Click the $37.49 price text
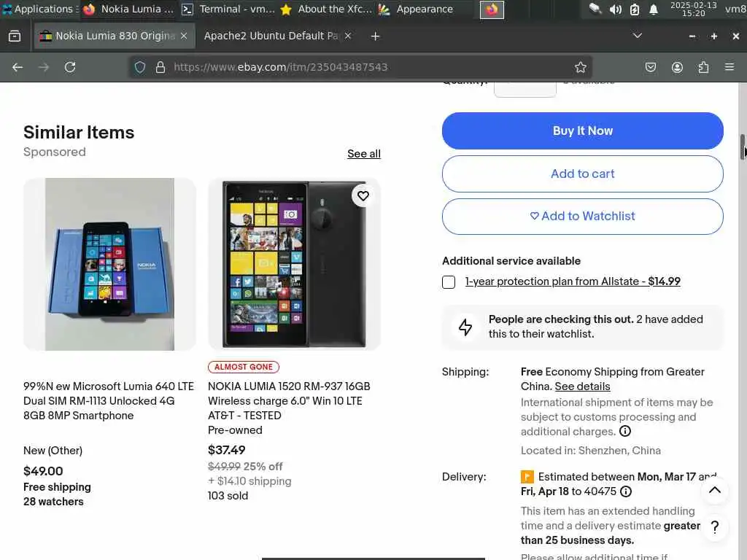Viewport: 747px width, 560px height. [x=226, y=450]
